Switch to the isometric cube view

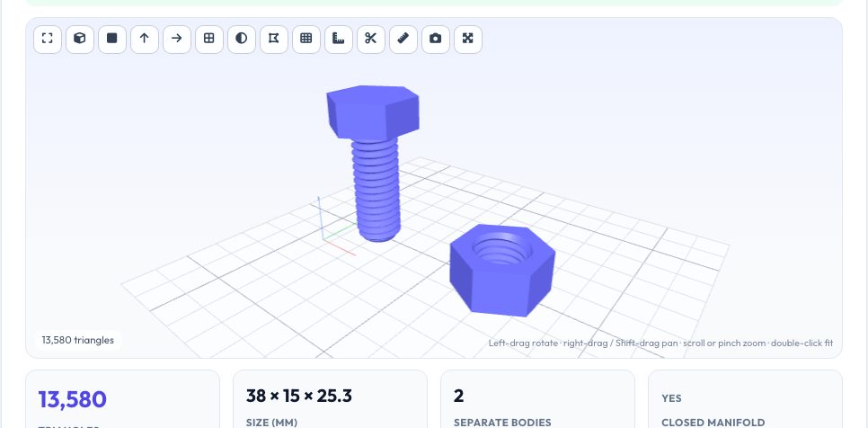click(80, 39)
